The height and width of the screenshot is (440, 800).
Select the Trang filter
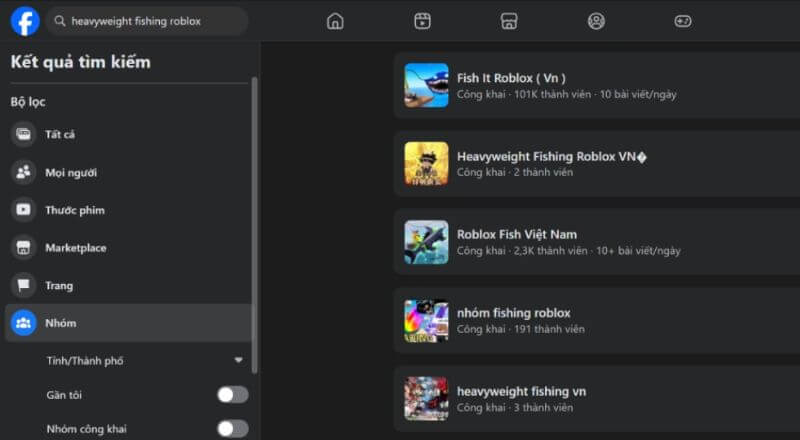(x=59, y=286)
